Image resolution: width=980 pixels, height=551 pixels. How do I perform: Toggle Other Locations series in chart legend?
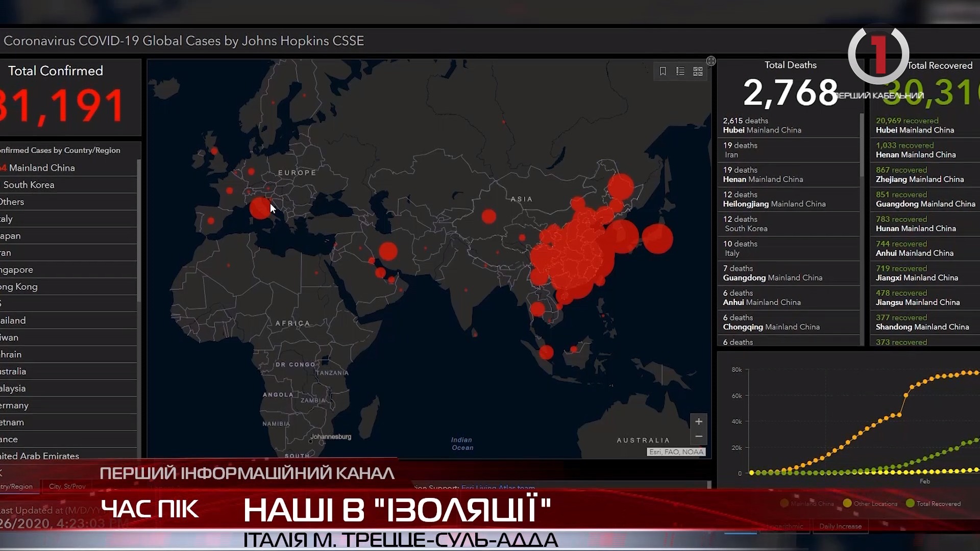click(x=870, y=504)
